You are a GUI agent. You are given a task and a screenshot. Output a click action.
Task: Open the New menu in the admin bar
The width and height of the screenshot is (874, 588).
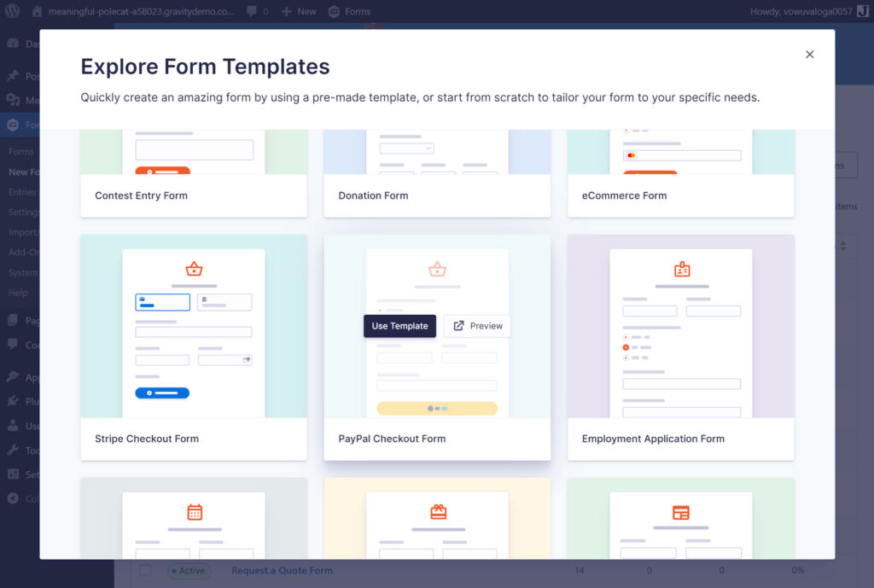299,12
